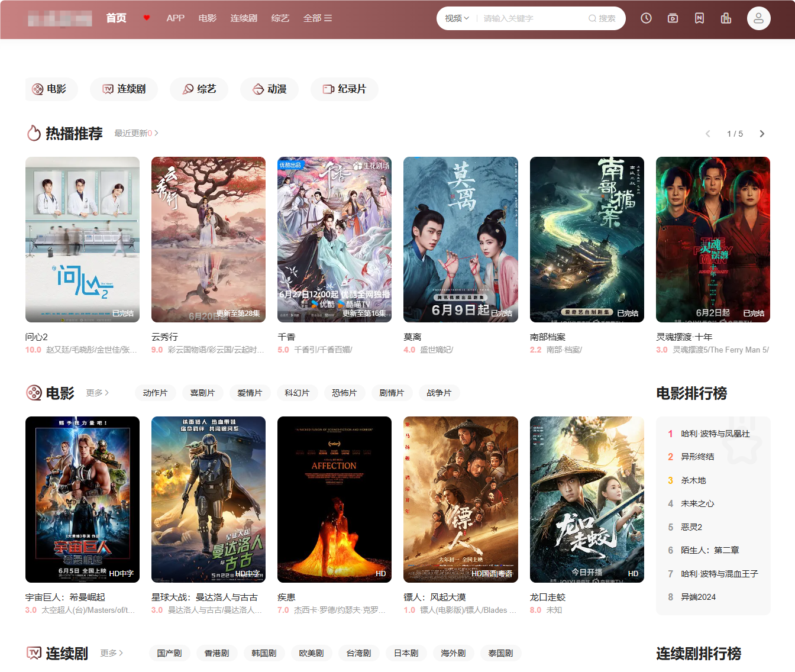Filter series by 泰国剧
Image resolution: width=795 pixels, height=672 pixels.
500,653
